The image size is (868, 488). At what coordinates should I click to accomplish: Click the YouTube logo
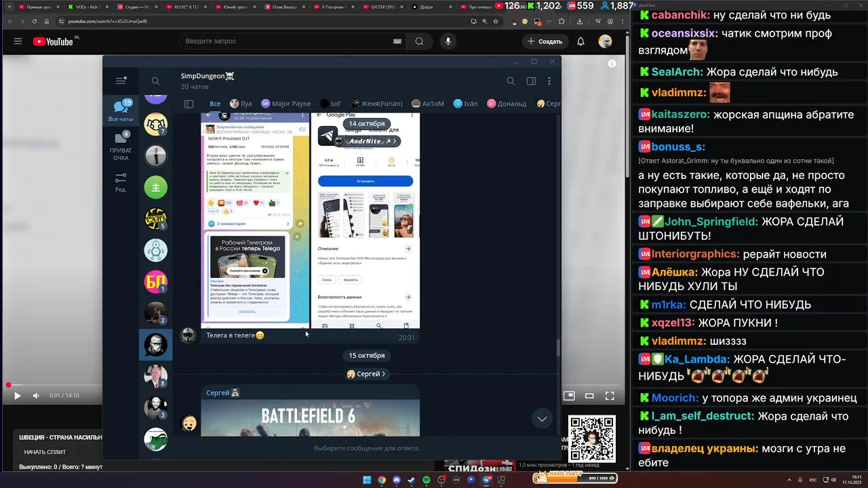coord(53,41)
